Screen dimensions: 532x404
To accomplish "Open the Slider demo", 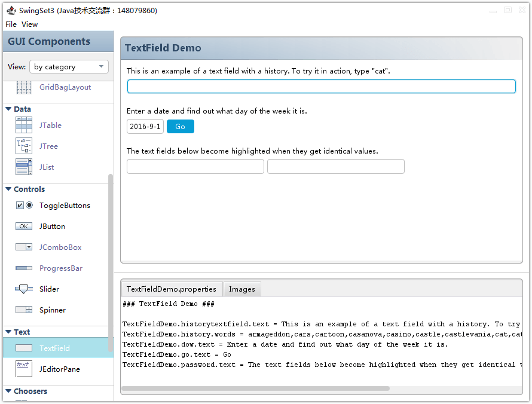I will (x=49, y=289).
